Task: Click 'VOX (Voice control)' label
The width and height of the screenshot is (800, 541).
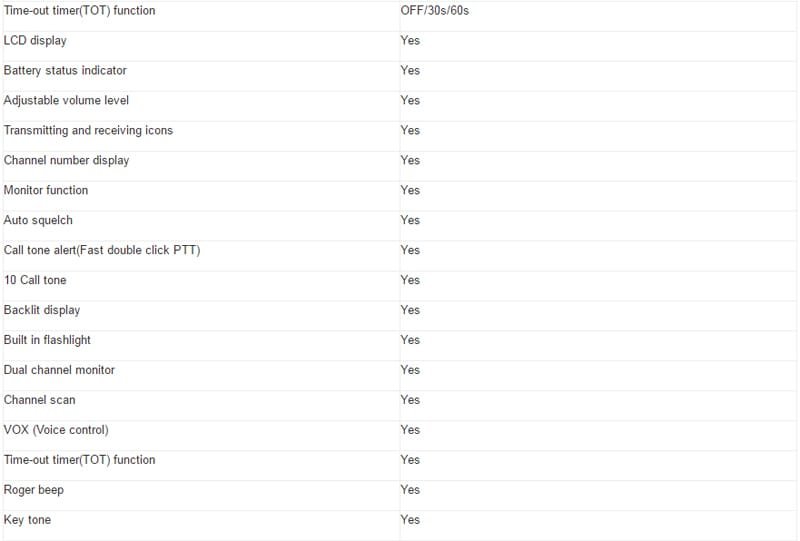Action: point(56,430)
